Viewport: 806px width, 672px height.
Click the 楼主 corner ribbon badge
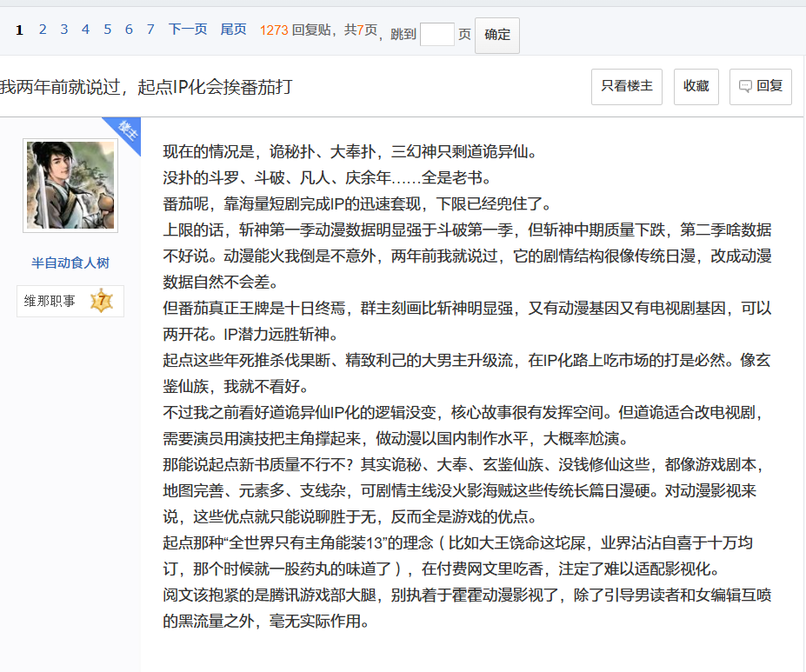[x=126, y=131]
